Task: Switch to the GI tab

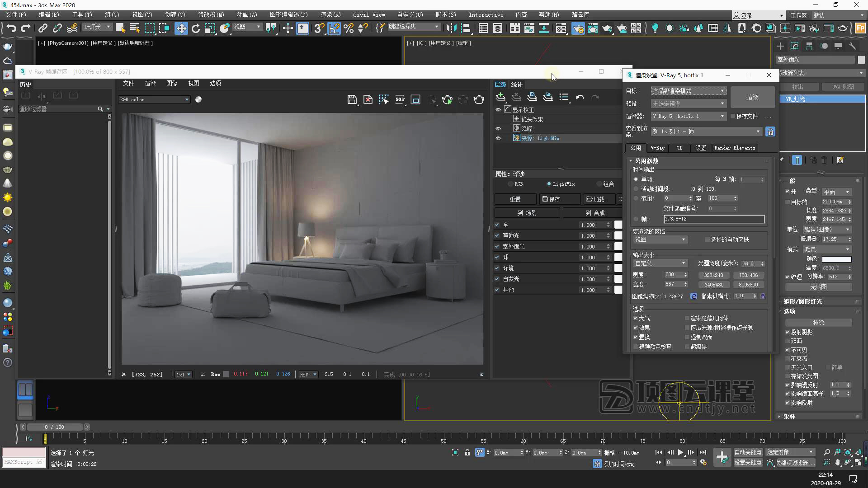Action: click(x=679, y=148)
